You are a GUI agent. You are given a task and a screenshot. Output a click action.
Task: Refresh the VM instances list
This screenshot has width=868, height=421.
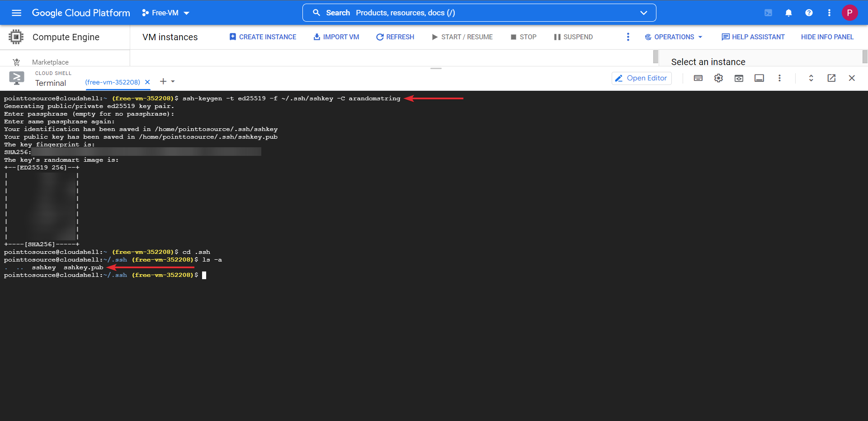[x=395, y=37]
